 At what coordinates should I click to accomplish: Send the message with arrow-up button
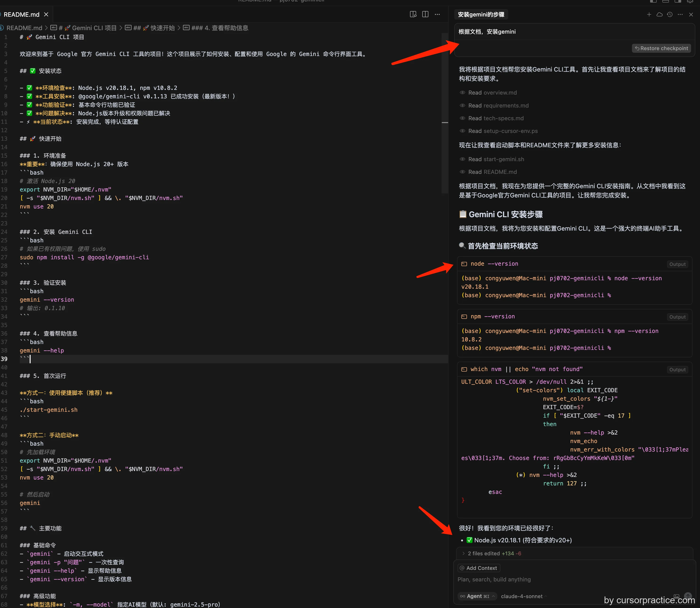coord(688,596)
